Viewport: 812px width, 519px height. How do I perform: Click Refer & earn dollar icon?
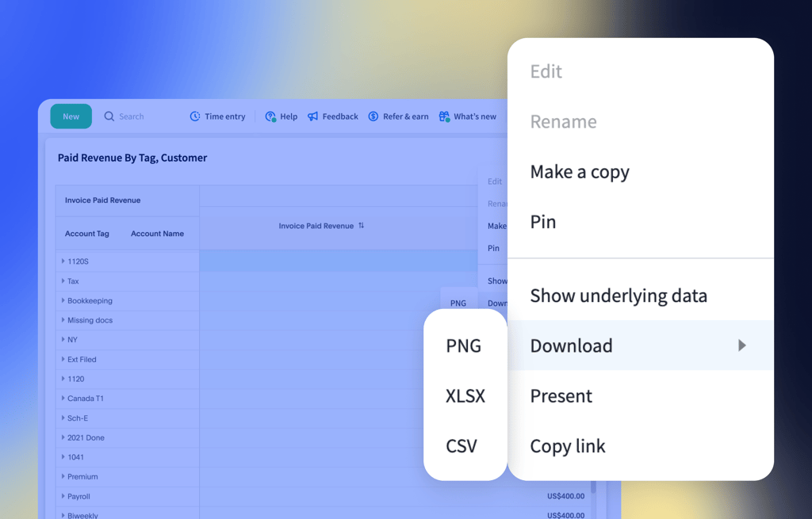click(x=373, y=116)
